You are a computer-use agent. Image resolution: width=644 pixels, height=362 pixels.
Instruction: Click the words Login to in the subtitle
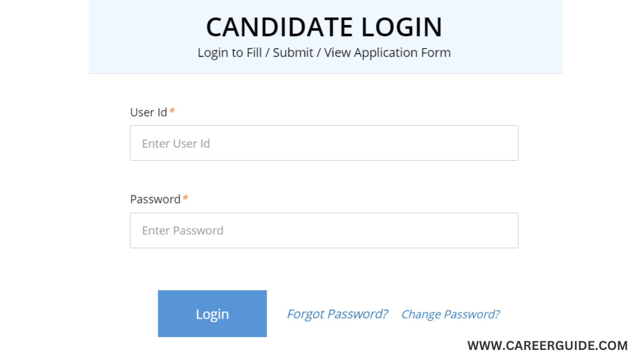[x=220, y=53]
